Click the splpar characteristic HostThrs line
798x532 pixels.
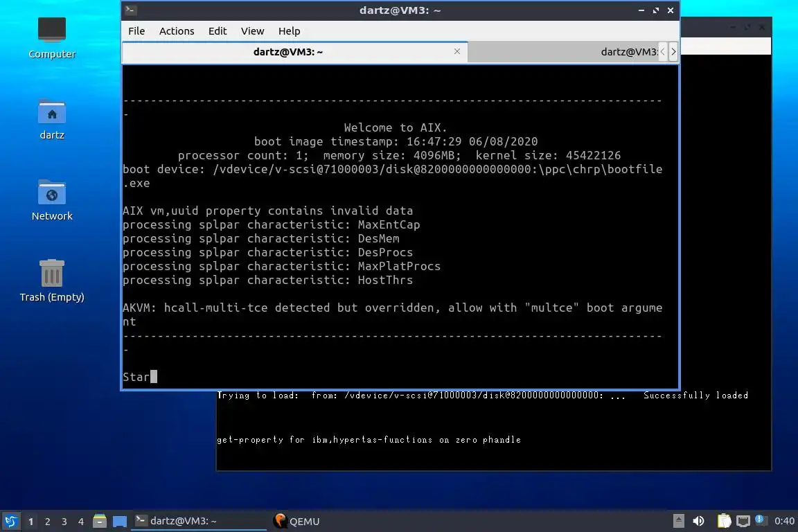pyautogui.click(x=267, y=280)
